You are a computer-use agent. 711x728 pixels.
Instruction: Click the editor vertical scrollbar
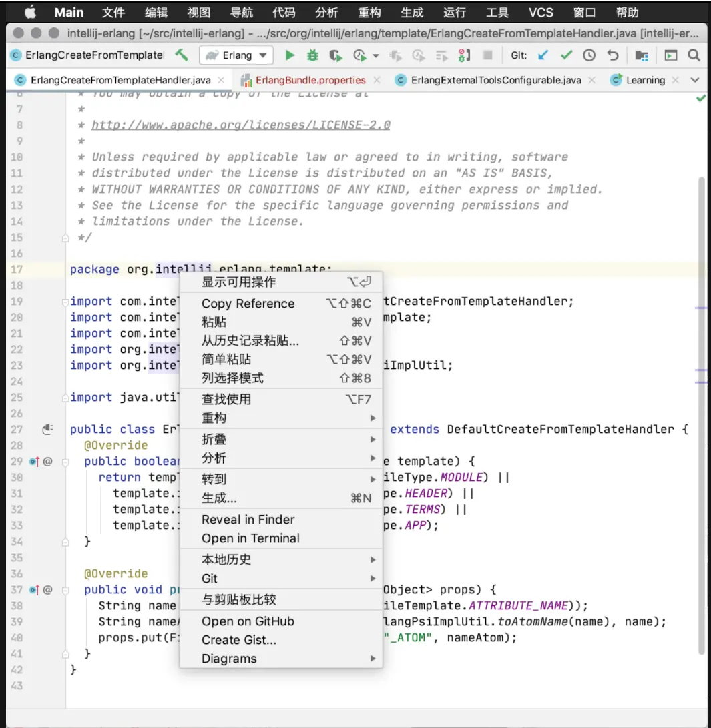click(702, 415)
